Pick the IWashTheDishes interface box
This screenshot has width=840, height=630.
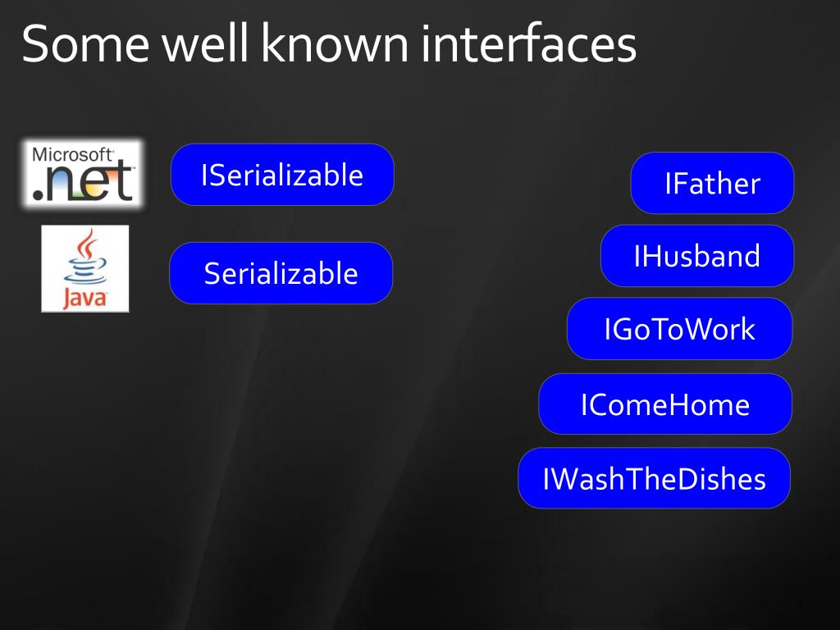654,478
